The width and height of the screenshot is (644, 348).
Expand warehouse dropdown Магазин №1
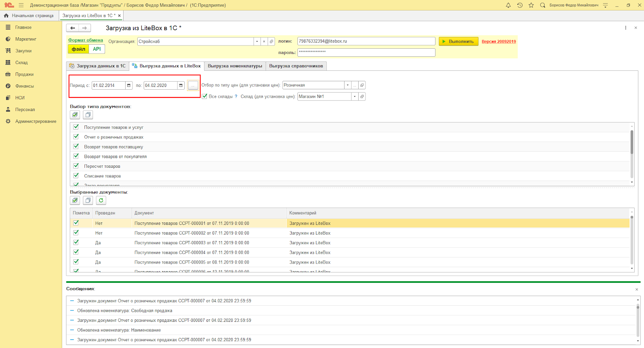coord(355,97)
